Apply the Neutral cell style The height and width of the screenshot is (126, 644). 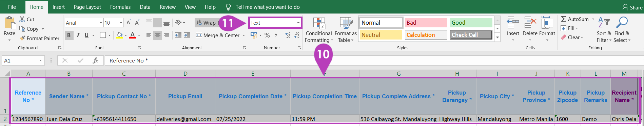pos(381,35)
